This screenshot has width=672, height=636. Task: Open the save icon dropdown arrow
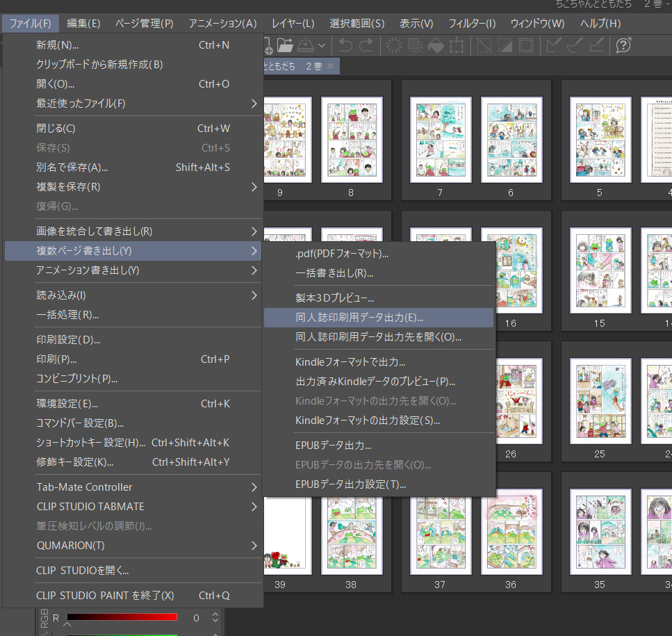[x=322, y=45]
